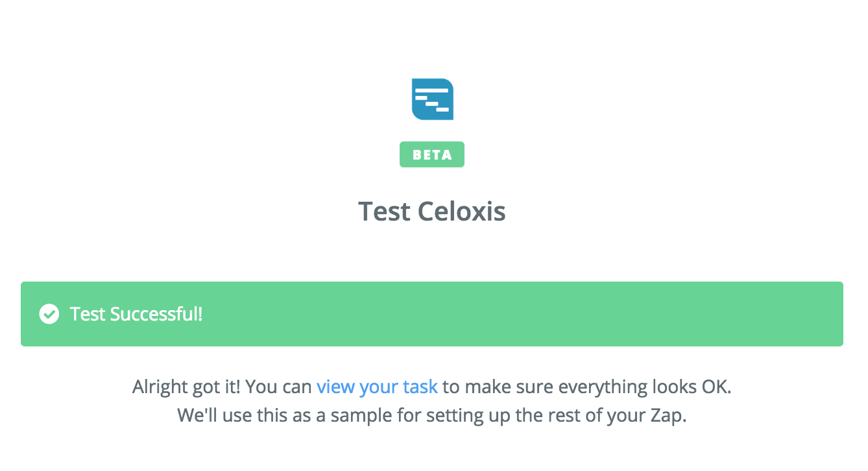Click the empty right side of green banner
868x471 pixels.
584,314
